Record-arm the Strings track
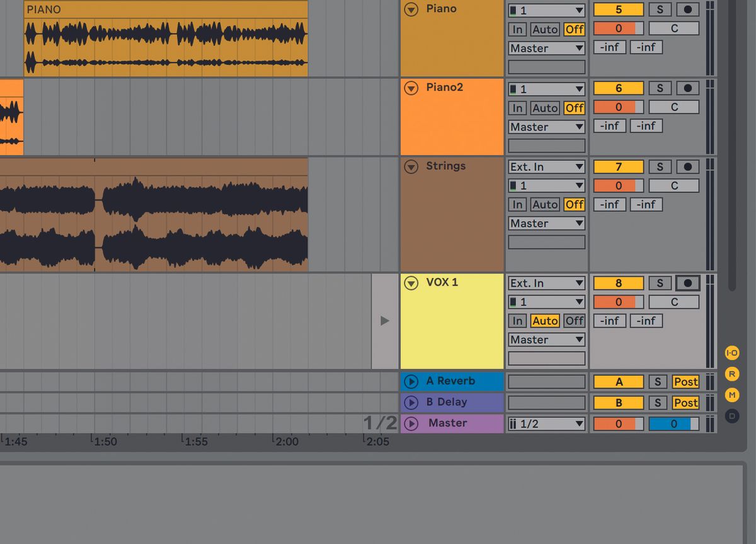Screen dimensions: 756x544 (687, 166)
